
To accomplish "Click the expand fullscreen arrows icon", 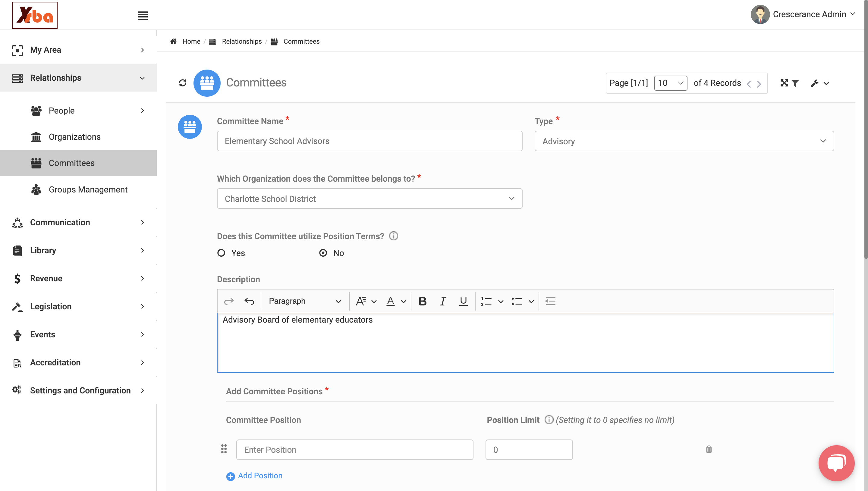I will click(x=784, y=83).
